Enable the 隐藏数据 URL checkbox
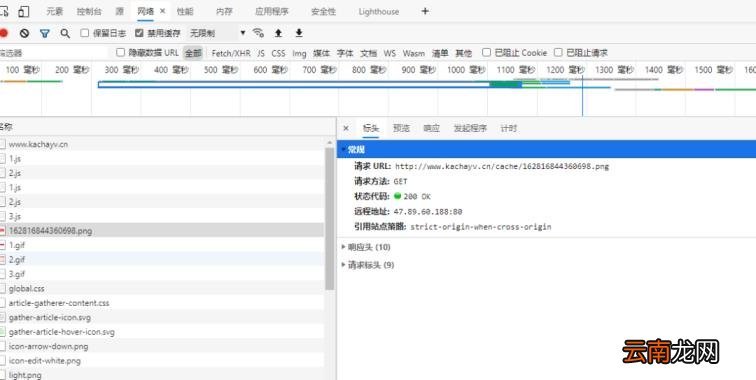 pos(121,52)
